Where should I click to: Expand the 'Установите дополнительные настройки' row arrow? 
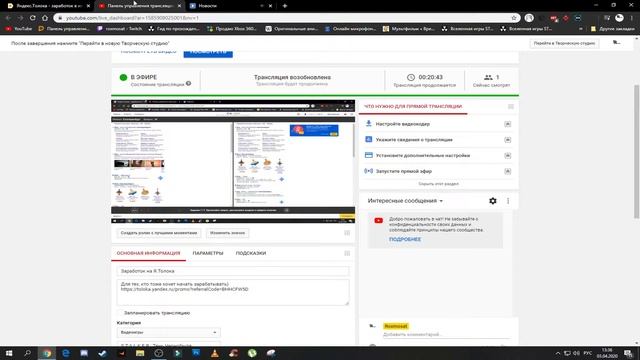[x=507, y=156]
